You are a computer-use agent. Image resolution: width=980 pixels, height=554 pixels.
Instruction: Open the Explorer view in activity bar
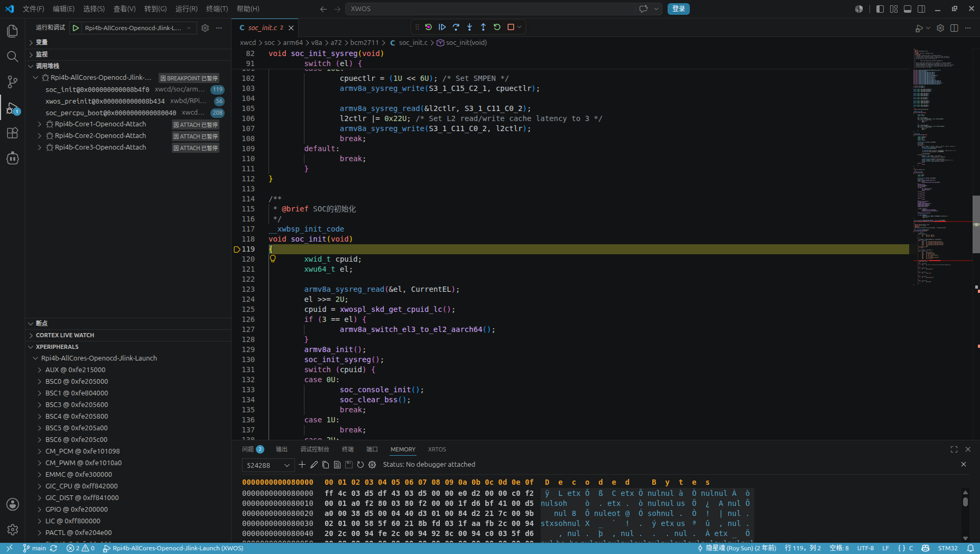pyautogui.click(x=12, y=31)
